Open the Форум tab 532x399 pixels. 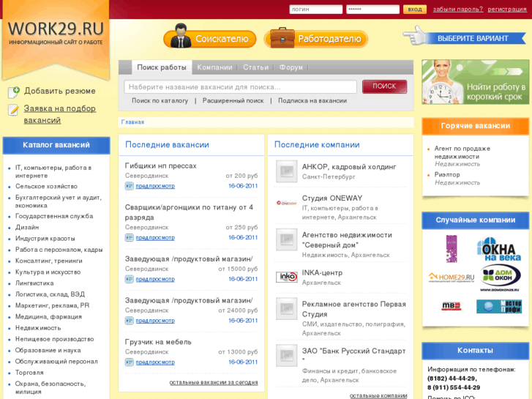coord(291,67)
